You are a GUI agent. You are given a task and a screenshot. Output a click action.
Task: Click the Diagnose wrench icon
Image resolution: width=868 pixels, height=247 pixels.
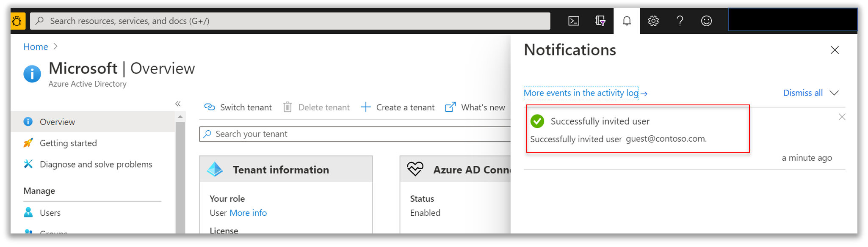coord(28,164)
